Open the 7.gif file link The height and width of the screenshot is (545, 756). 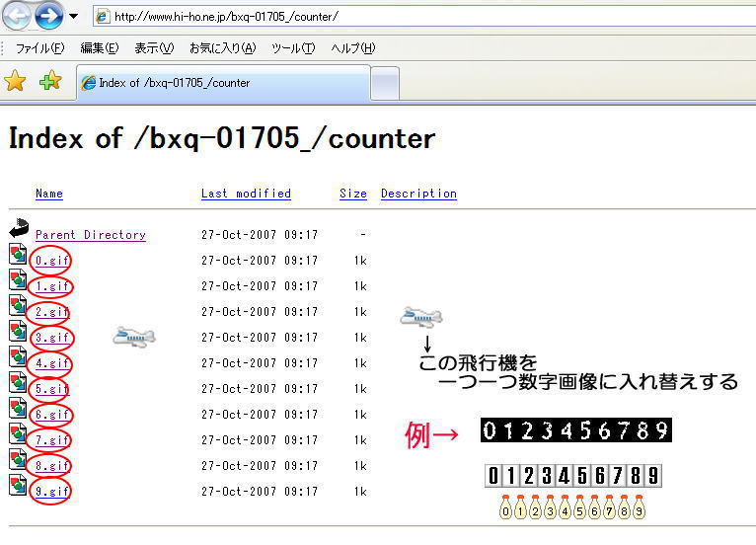(51, 440)
